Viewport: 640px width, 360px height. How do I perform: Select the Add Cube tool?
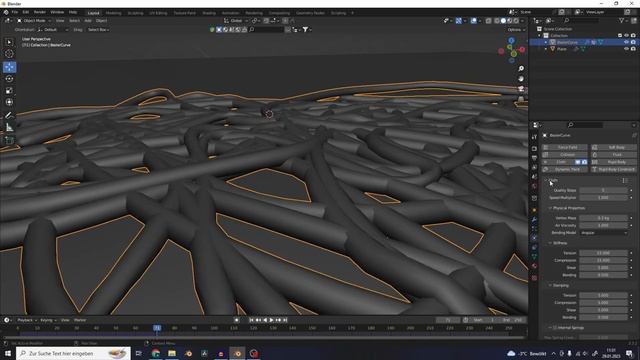(9, 140)
